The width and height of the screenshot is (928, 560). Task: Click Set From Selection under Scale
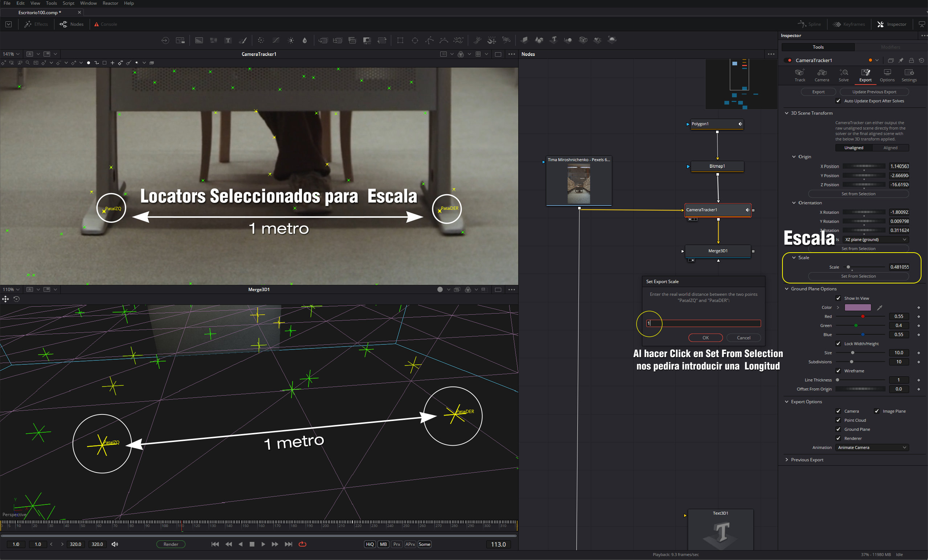[858, 277]
